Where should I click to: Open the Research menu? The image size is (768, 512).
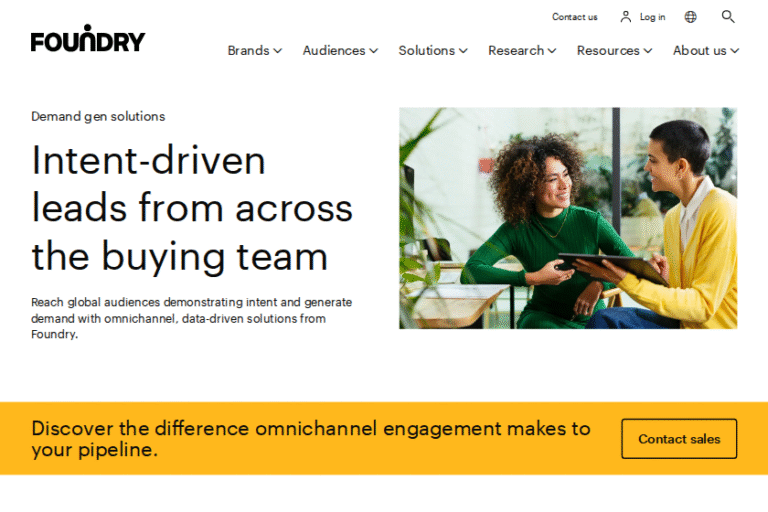tap(522, 50)
